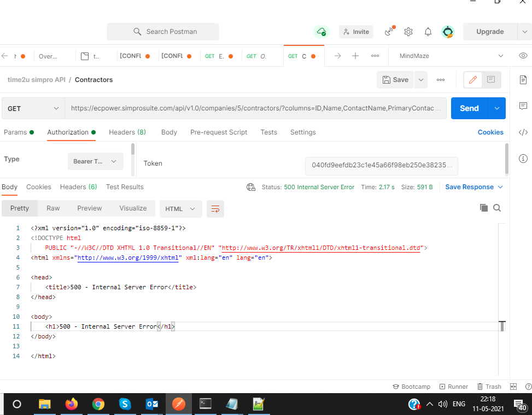Screen dimensions: 532x415
Task: Click the network information globe icon
Action: click(x=251, y=187)
